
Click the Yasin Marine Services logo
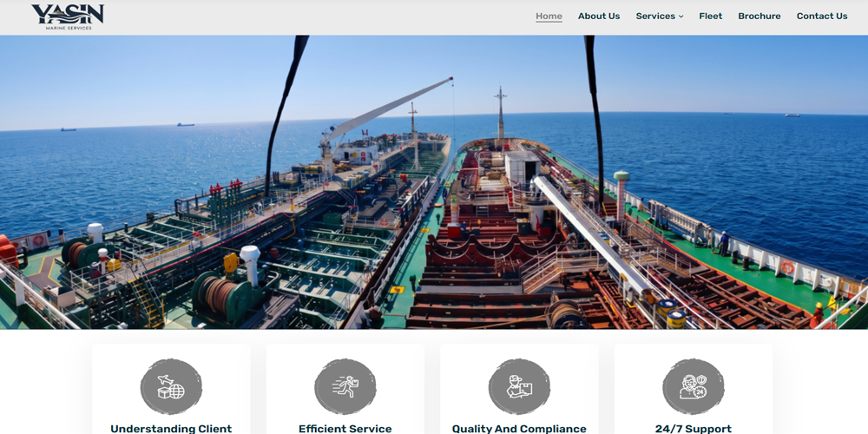pos(68,16)
